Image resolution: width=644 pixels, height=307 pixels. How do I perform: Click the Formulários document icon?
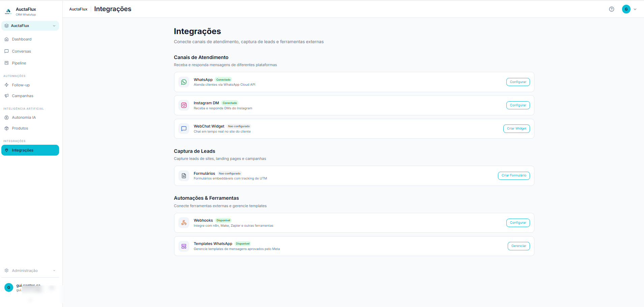184,176
